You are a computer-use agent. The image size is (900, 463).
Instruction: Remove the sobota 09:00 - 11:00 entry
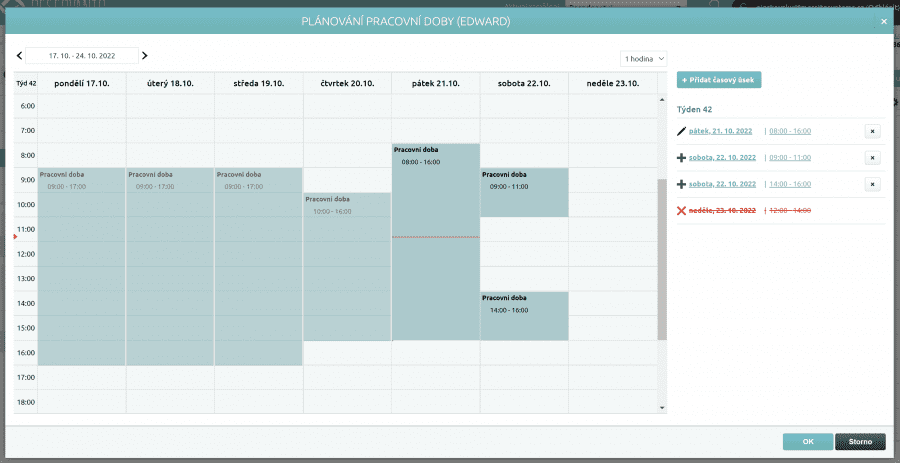pos(871,158)
